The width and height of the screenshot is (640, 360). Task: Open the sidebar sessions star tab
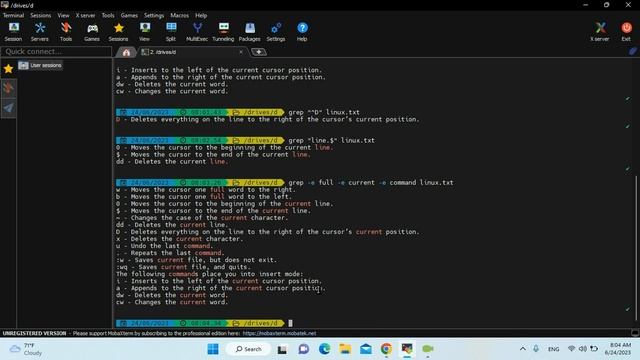(x=8, y=69)
